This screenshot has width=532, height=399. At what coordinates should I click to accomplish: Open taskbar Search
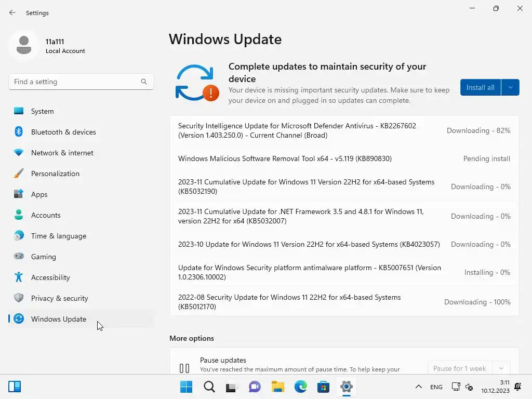[x=209, y=387]
